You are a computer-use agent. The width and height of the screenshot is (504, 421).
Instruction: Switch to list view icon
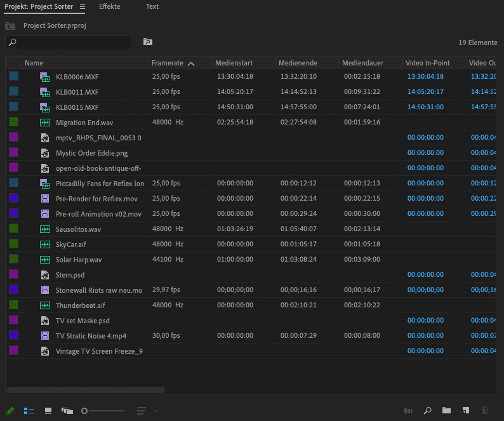[29, 411]
